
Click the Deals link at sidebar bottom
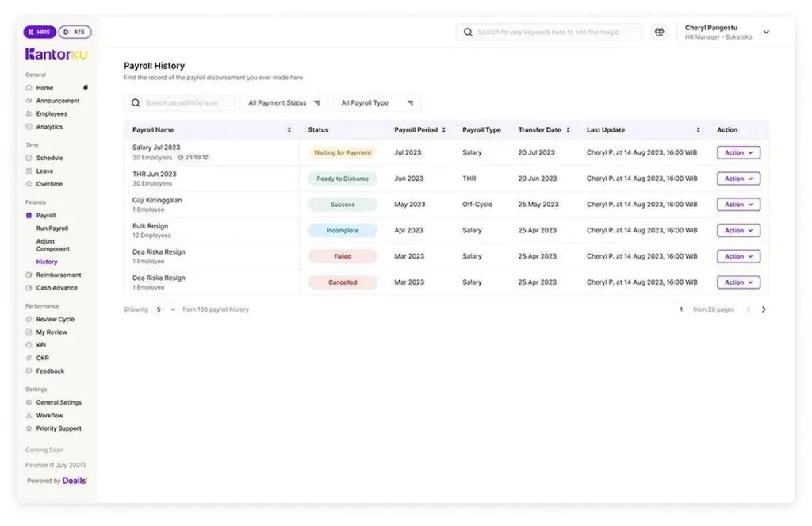pyautogui.click(x=74, y=480)
